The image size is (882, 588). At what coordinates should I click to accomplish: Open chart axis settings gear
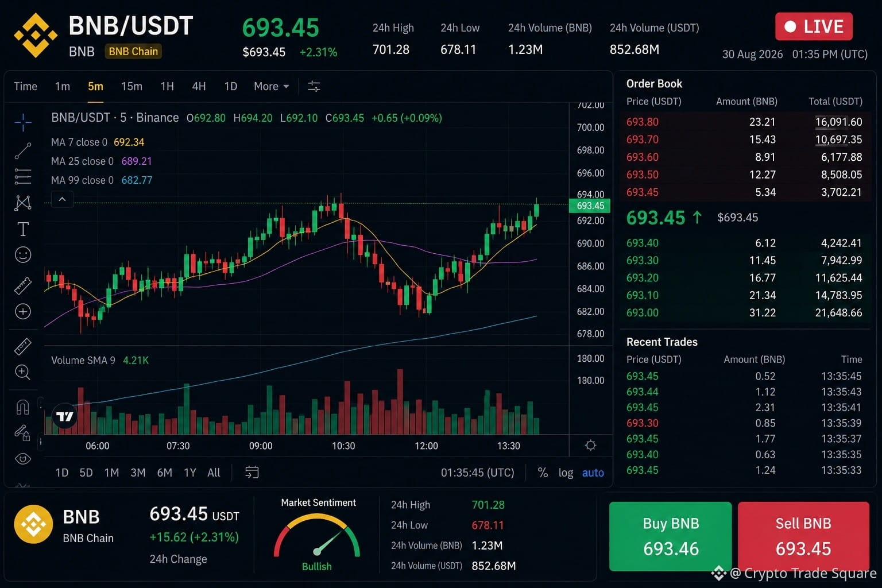coord(590,446)
